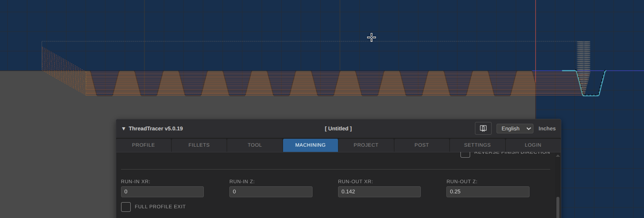Switch to the Project tab
The height and width of the screenshot is (218, 644).
pyautogui.click(x=366, y=145)
